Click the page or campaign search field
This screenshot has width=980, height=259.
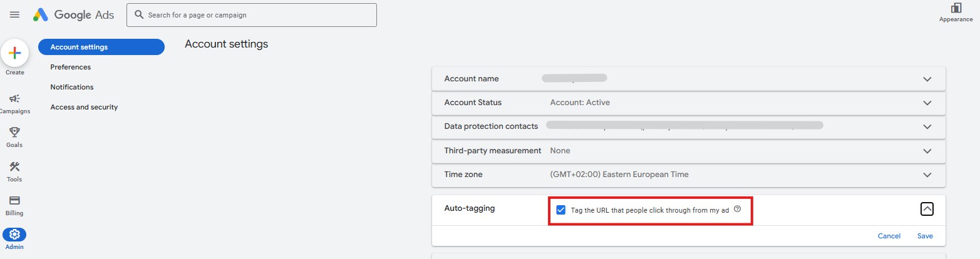(x=257, y=15)
